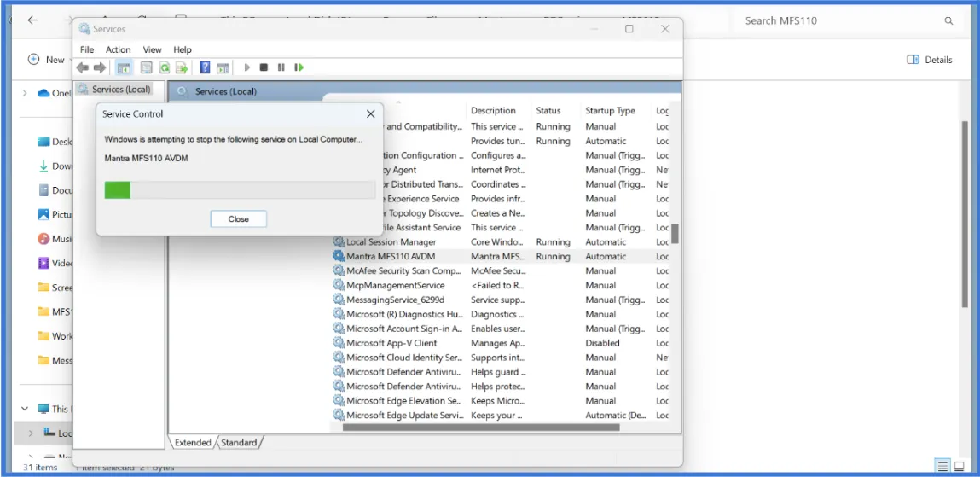Expand the OneDrive node in Explorer

(x=25, y=93)
